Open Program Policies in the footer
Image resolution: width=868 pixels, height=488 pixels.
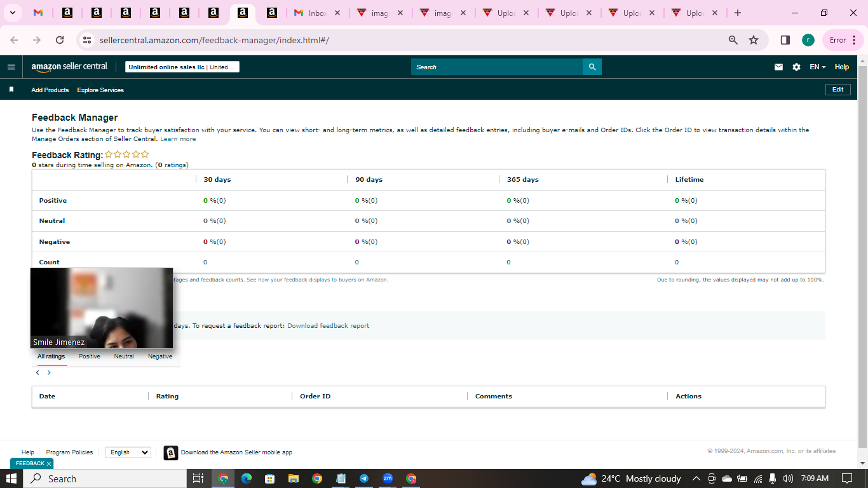[x=69, y=452]
